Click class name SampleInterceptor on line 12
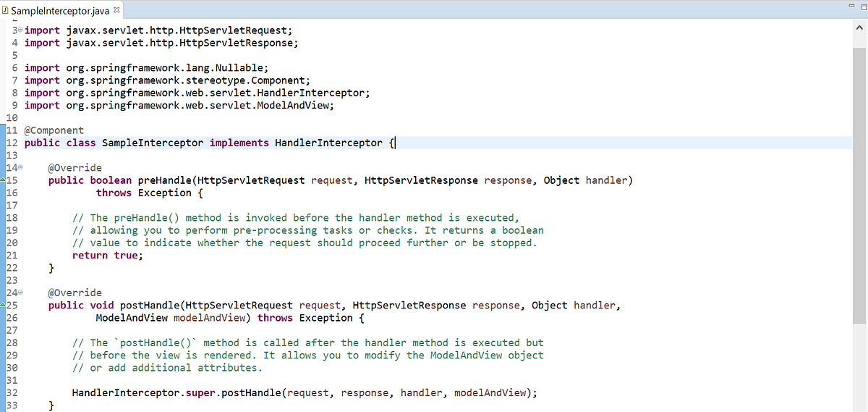The image size is (868, 412). pyautogui.click(x=153, y=143)
